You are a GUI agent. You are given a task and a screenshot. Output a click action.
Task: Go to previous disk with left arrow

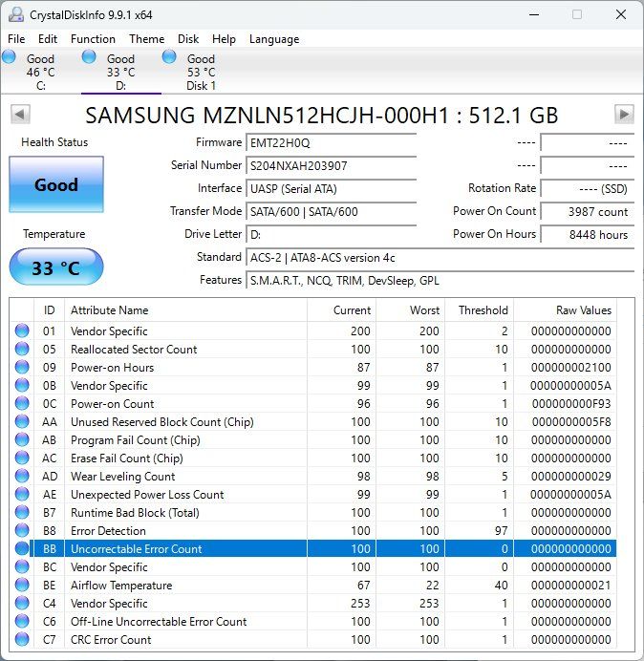[20, 115]
